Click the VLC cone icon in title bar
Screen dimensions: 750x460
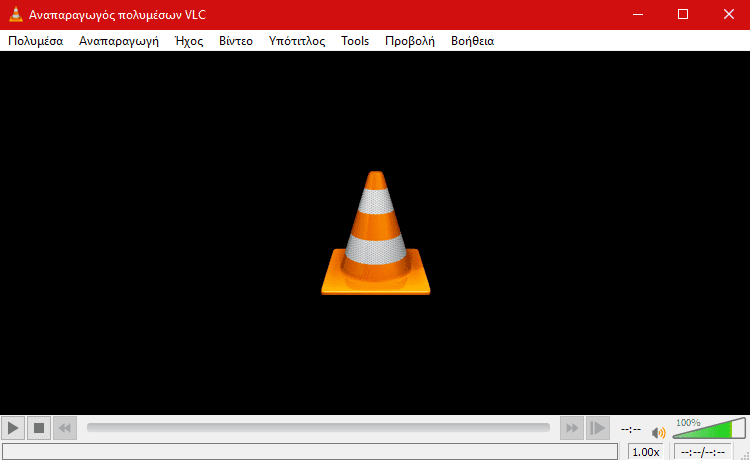click(16, 14)
